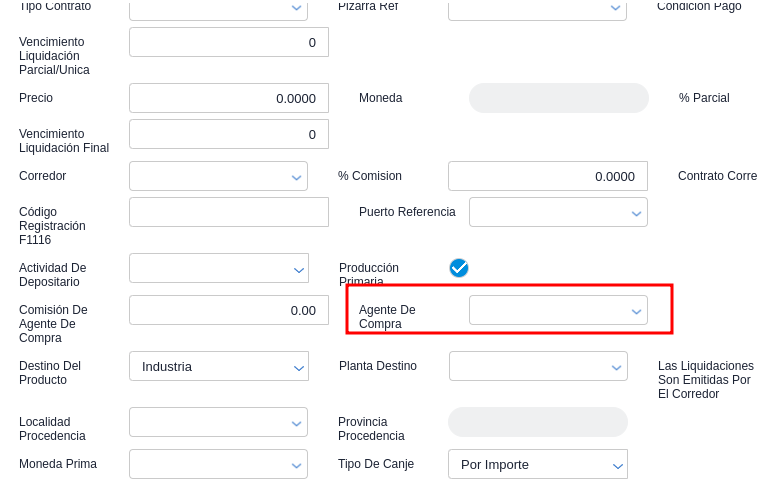757x494 pixels.
Task: Expand the Actividad De Depositario dropdown
Action: point(218,268)
